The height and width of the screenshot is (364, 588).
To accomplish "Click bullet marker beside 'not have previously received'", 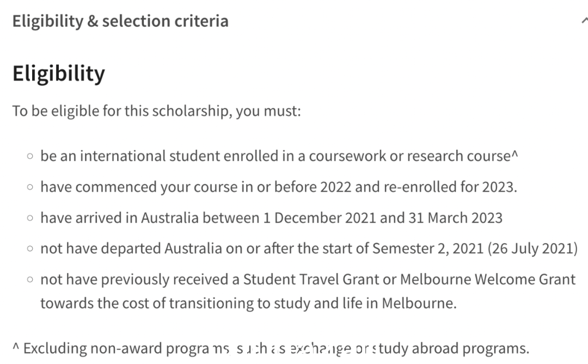I will click(30, 280).
